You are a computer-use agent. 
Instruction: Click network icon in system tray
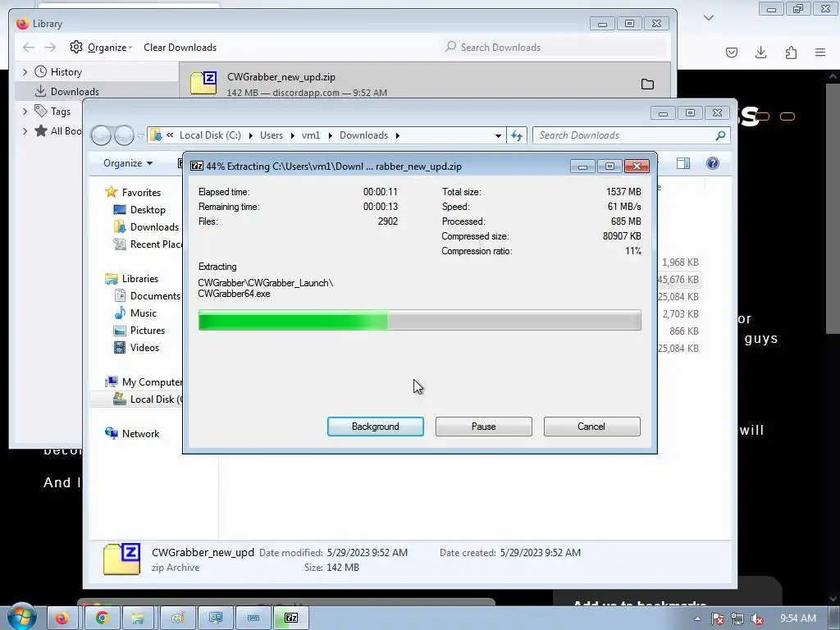pyautogui.click(x=737, y=619)
